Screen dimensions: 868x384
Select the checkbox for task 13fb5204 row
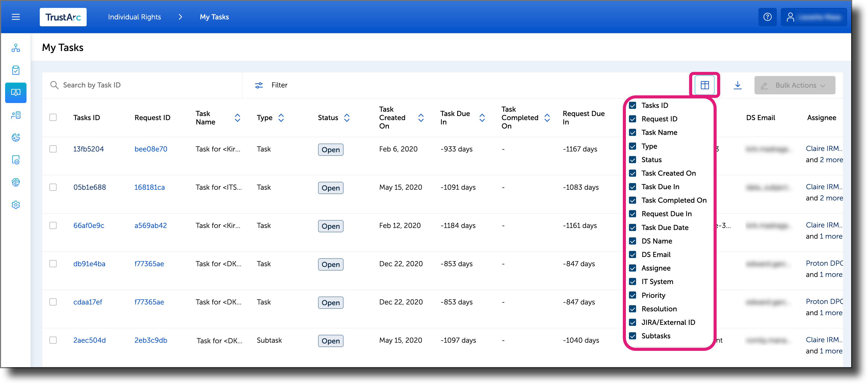[53, 149]
